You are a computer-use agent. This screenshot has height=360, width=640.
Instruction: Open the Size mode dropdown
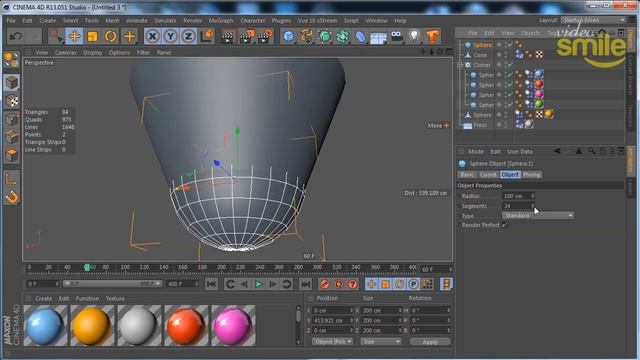[380, 341]
